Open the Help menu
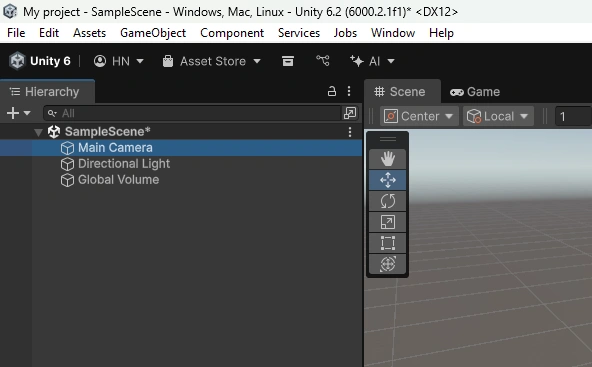Image resolution: width=592 pixels, height=367 pixels. point(441,33)
